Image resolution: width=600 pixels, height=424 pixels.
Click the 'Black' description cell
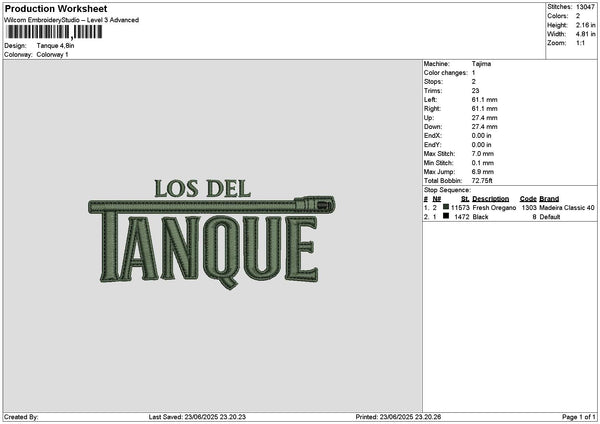(480, 217)
